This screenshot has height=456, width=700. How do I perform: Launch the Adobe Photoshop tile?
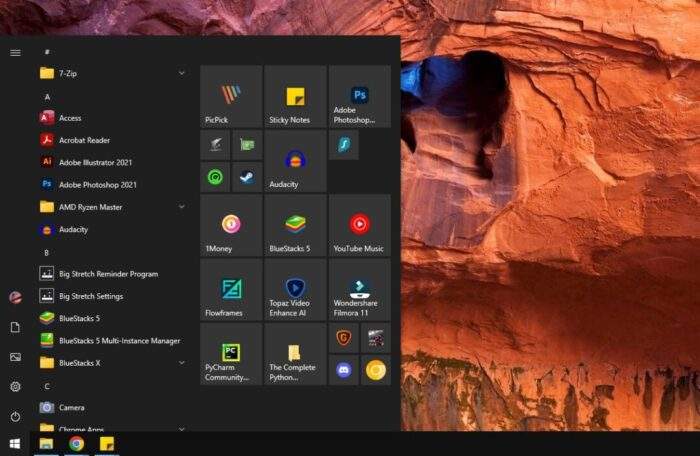(359, 96)
